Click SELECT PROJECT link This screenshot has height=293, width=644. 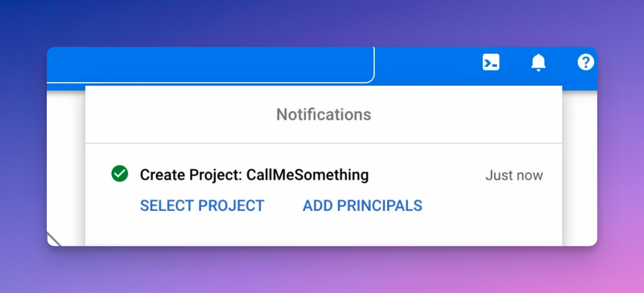tap(202, 205)
